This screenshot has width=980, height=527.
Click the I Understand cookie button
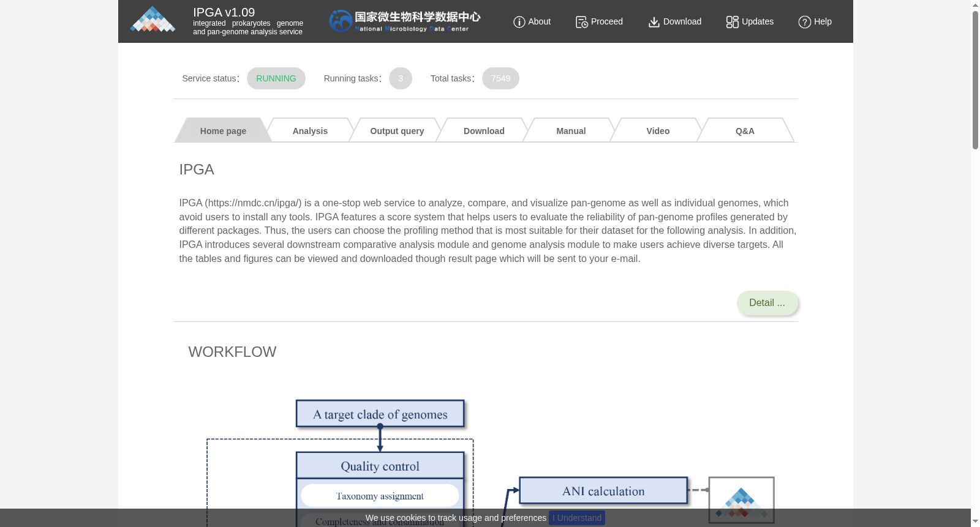click(577, 518)
